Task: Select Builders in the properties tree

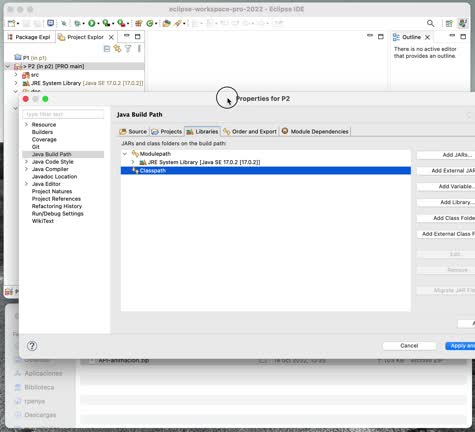Action: point(42,132)
